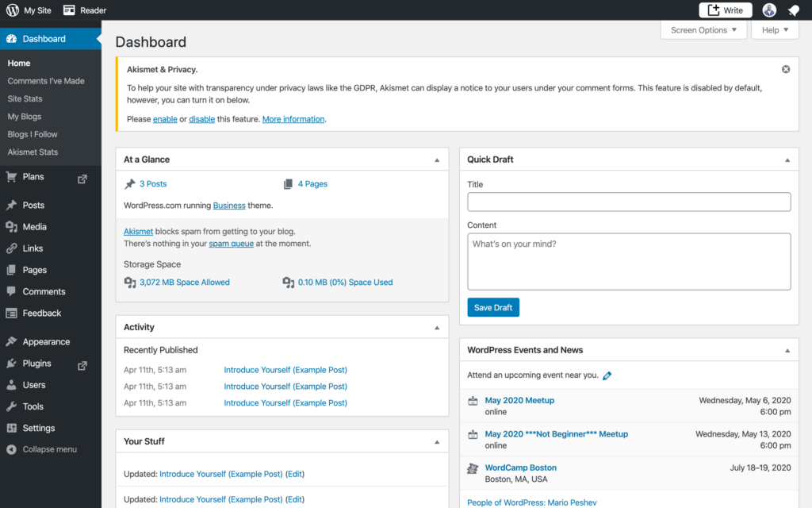The height and width of the screenshot is (508, 812).
Task: Click the Akismet link in At a Glance
Action: click(x=138, y=232)
